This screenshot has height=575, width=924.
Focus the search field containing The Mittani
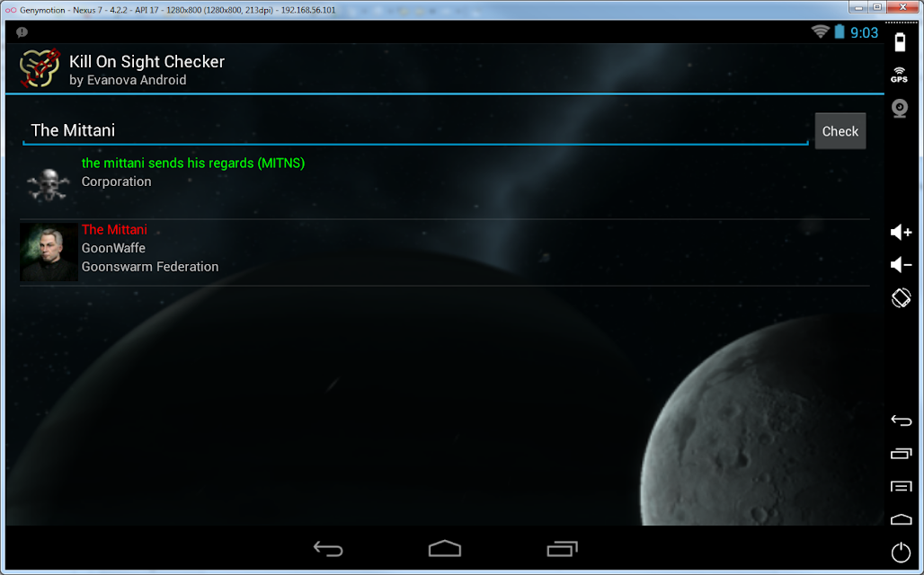coord(415,130)
